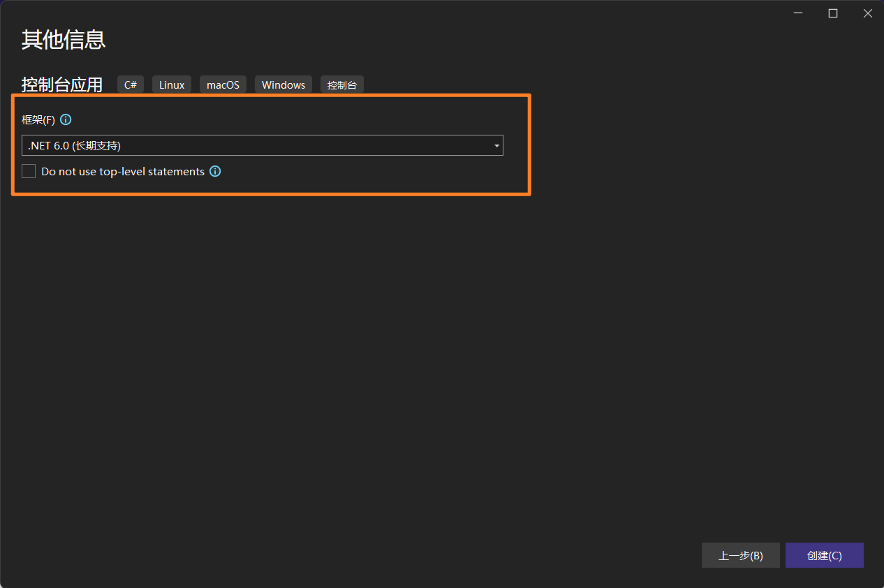Click the 控制台应用 template title

(x=62, y=84)
